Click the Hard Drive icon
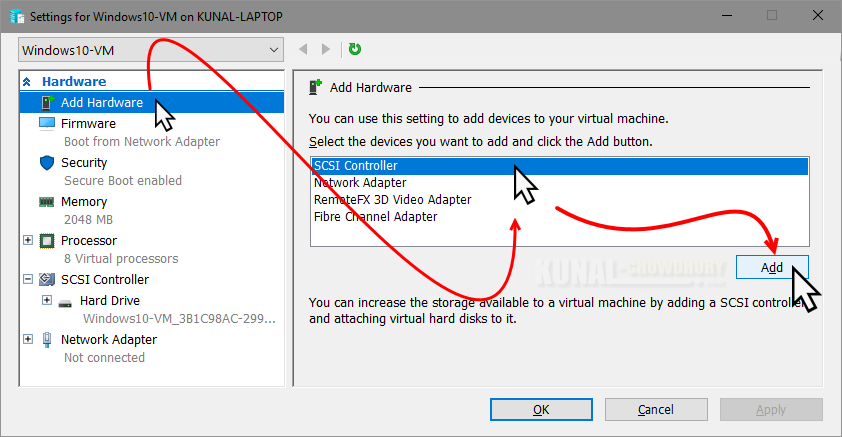The image size is (842, 437). (65, 303)
